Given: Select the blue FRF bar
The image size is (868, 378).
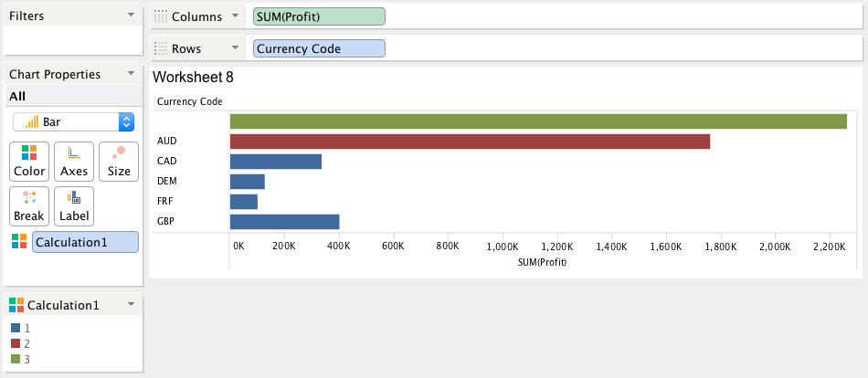Looking at the screenshot, I should [244, 202].
